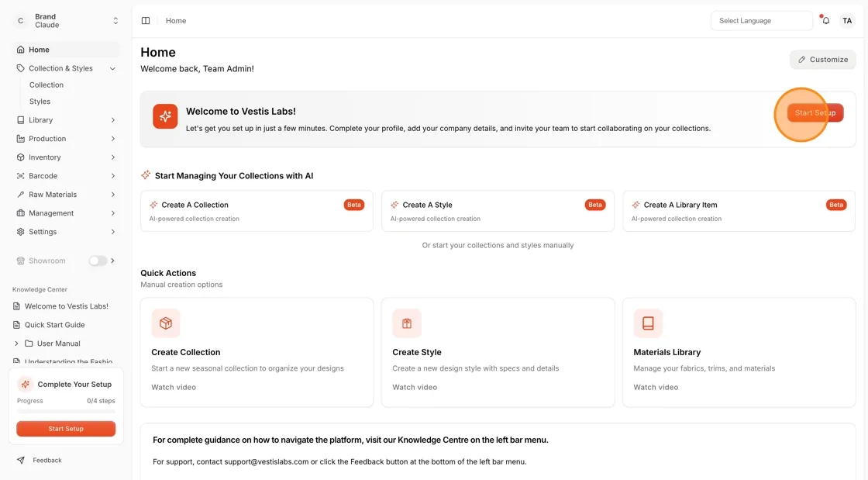Expand the User Manual folder arrow
The image size is (868, 480).
click(x=16, y=344)
